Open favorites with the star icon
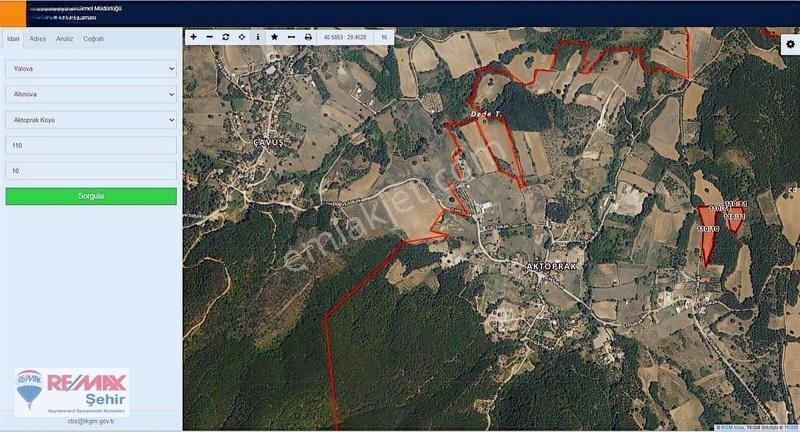This screenshot has height=432, width=800. point(274,37)
